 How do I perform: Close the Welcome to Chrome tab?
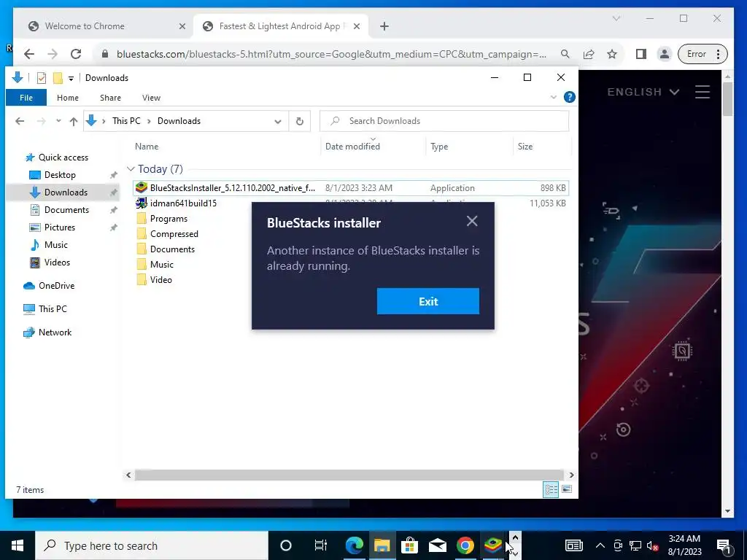pos(182,26)
